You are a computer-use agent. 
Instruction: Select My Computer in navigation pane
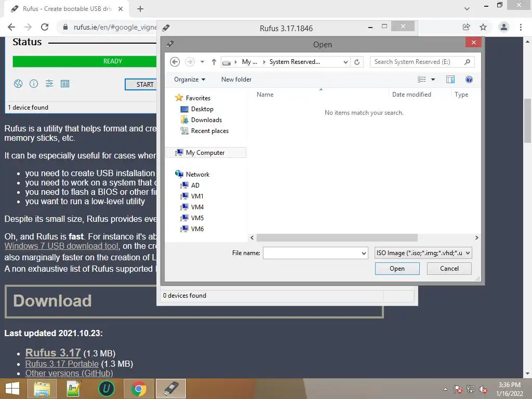click(x=205, y=153)
